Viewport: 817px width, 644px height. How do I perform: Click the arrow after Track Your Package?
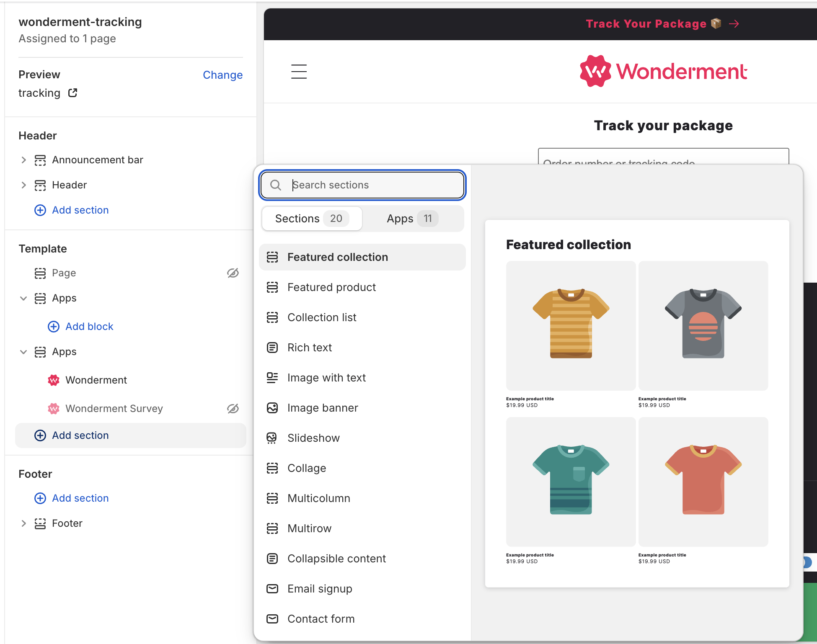pyautogui.click(x=734, y=24)
